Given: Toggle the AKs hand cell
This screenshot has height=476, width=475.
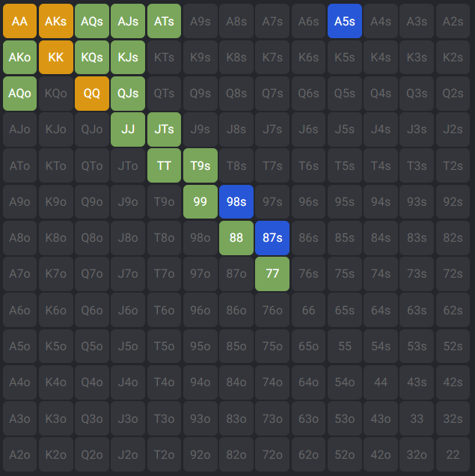Looking at the screenshot, I should click(x=56, y=21).
